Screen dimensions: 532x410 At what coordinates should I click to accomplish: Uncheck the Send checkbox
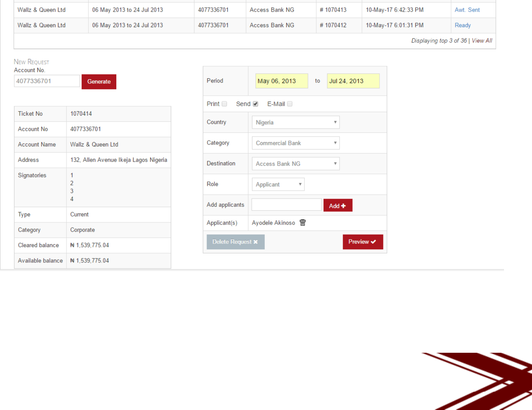click(x=255, y=104)
